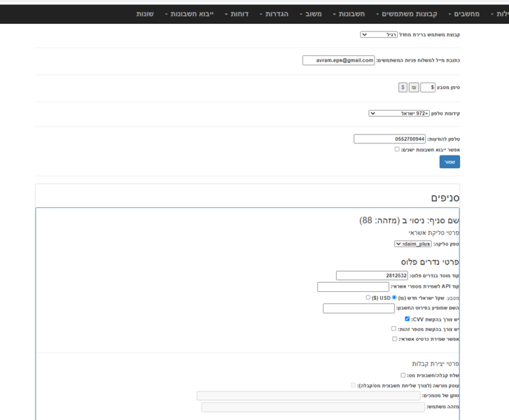Open the ייבוא חשבונות navigation menu
Viewport: 509px width, 420px height.
(x=189, y=14)
